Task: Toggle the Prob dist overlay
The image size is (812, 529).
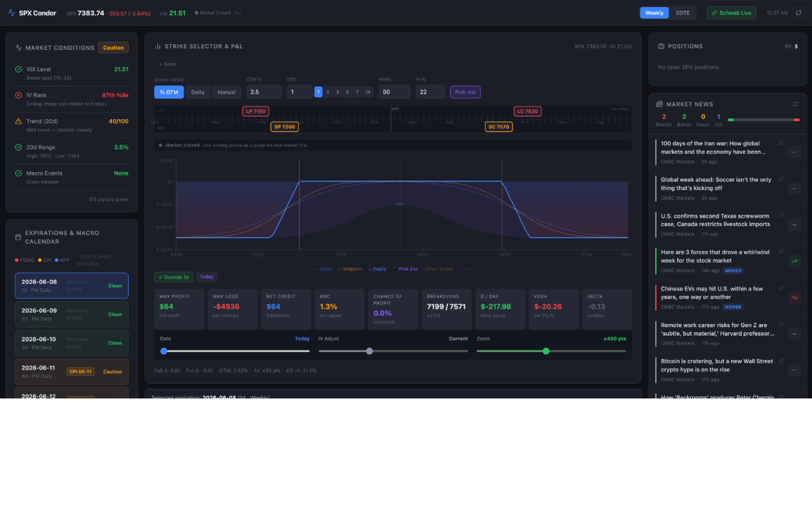Action: (x=465, y=92)
